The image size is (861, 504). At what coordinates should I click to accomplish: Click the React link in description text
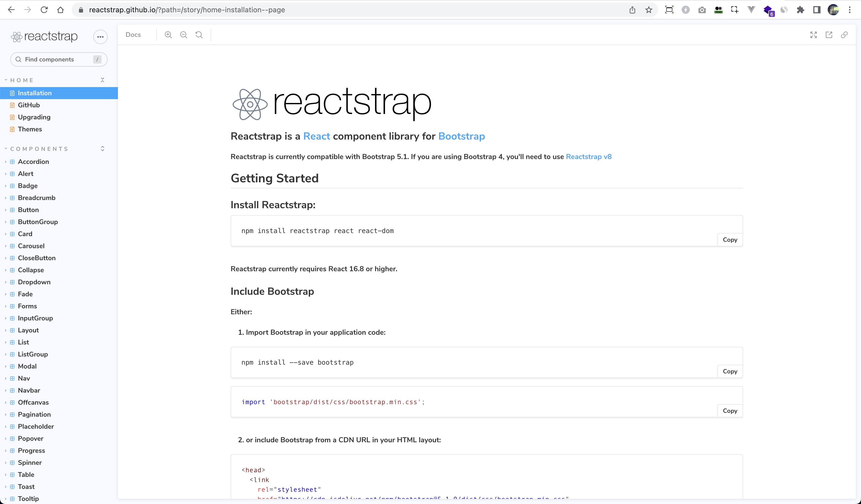coord(316,136)
